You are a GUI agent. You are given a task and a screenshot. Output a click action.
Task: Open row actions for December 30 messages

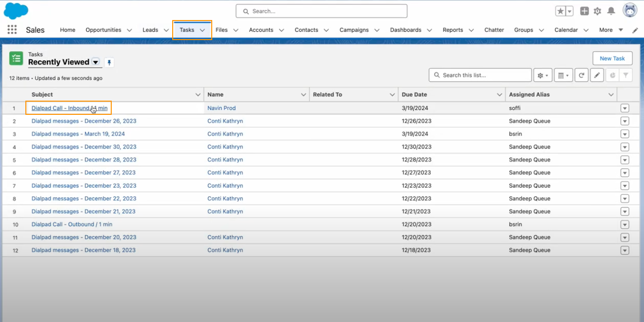tap(624, 147)
